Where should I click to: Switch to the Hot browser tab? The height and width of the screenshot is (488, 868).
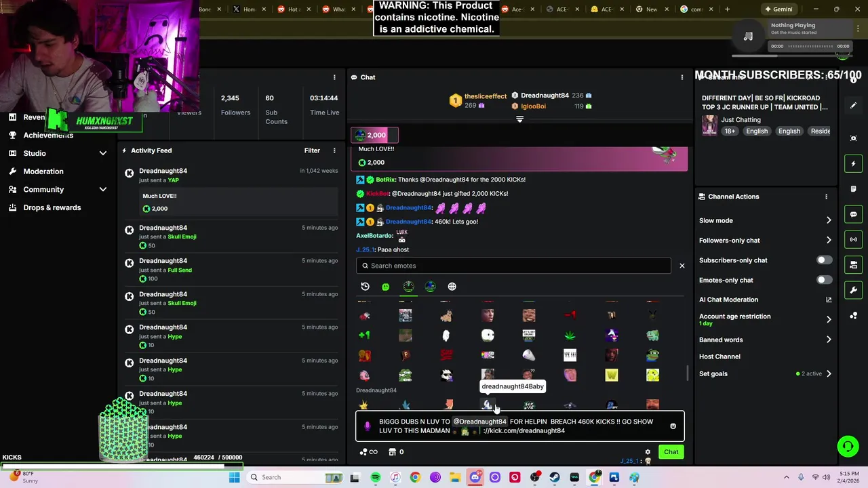point(293,9)
